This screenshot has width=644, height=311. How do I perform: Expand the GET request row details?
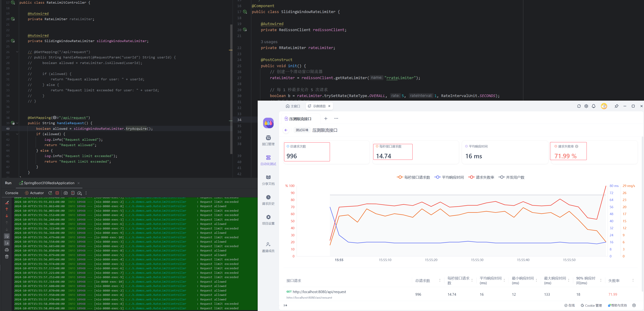coord(285,304)
